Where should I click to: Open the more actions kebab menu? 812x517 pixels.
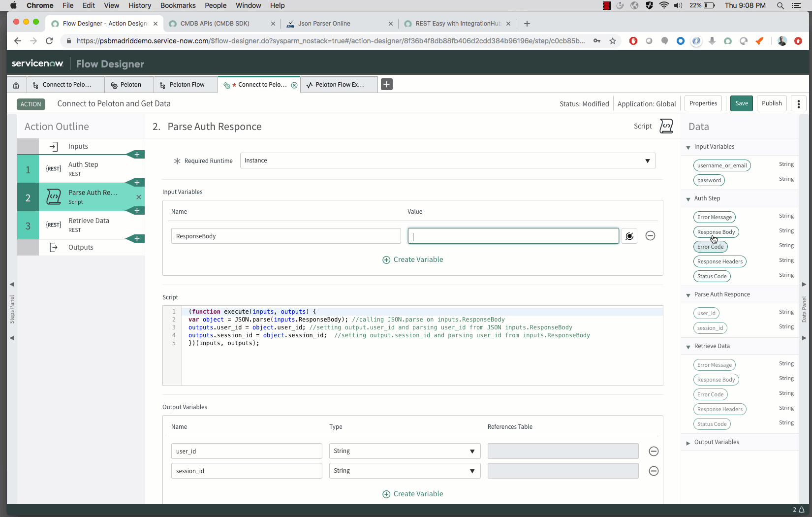click(x=799, y=103)
